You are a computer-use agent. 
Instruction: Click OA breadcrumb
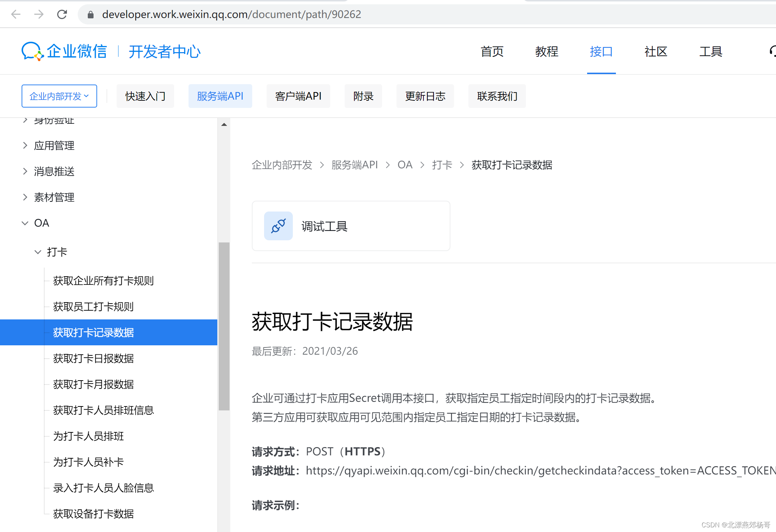tap(405, 165)
